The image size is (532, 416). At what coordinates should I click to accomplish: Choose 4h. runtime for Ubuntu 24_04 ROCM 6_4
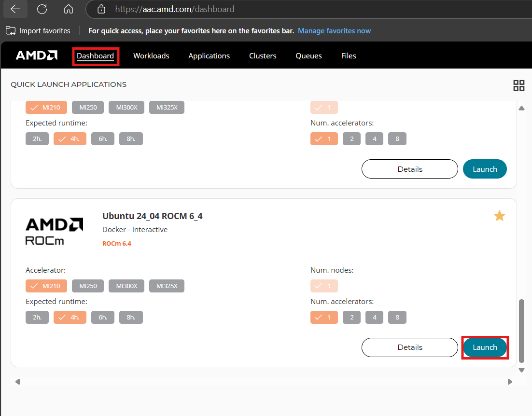[x=70, y=318]
